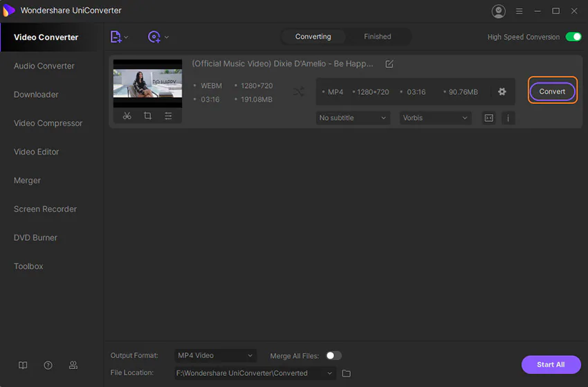
Task: Click the Convert button
Action: (x=552, y=91)
